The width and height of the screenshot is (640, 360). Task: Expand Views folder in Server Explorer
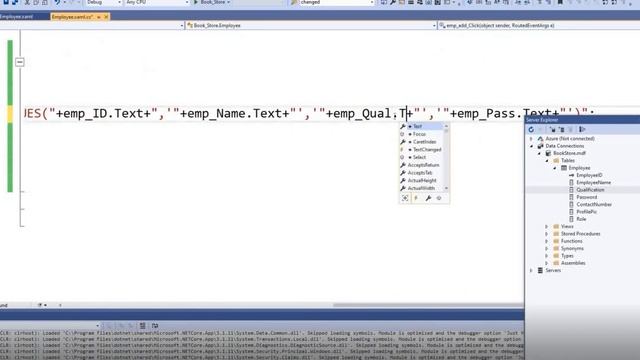click(x=547, y=227)
